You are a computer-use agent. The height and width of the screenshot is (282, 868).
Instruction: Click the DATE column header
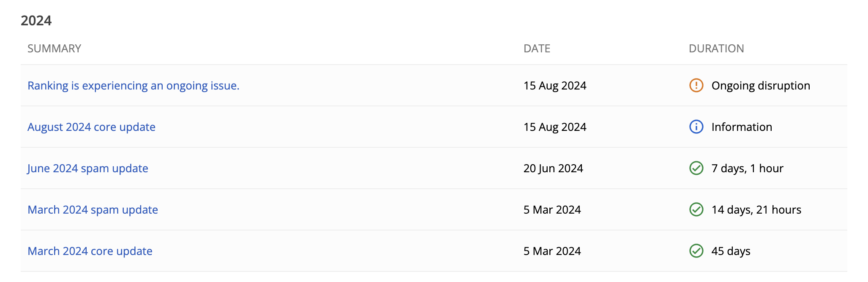[537, 49]
